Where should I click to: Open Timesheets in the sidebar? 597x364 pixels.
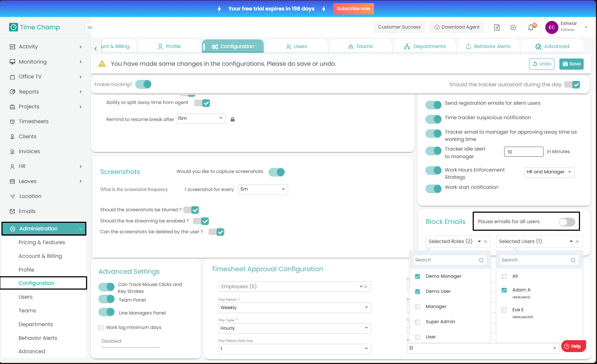(34, 121)
